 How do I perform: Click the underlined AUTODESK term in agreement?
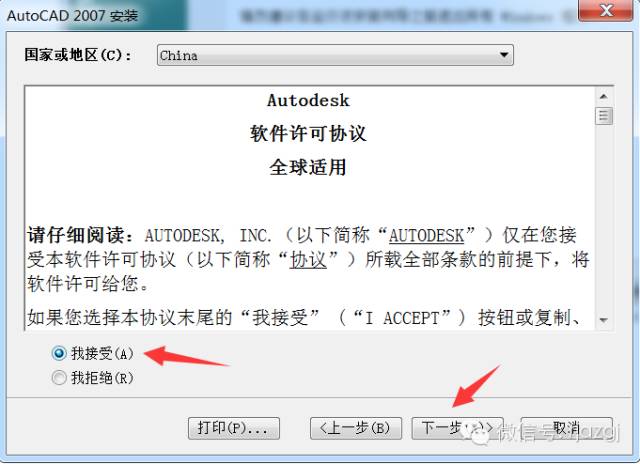pos(426,235)
